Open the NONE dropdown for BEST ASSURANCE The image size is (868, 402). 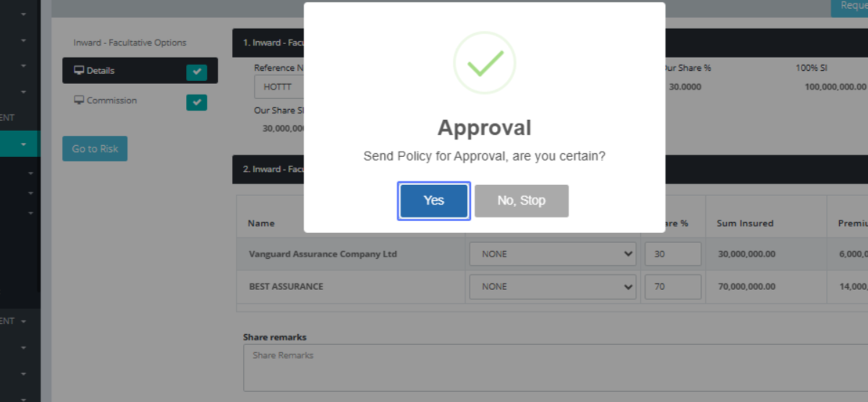coord(553,287)
